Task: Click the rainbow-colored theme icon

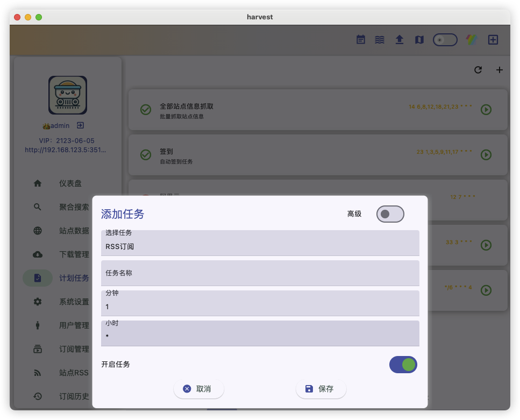Action: coord(471,40)
